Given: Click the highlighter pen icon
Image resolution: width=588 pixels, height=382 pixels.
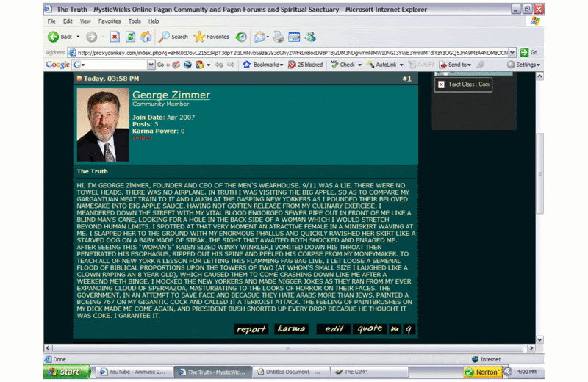Looking at the screenshot, I should [480, 65].
